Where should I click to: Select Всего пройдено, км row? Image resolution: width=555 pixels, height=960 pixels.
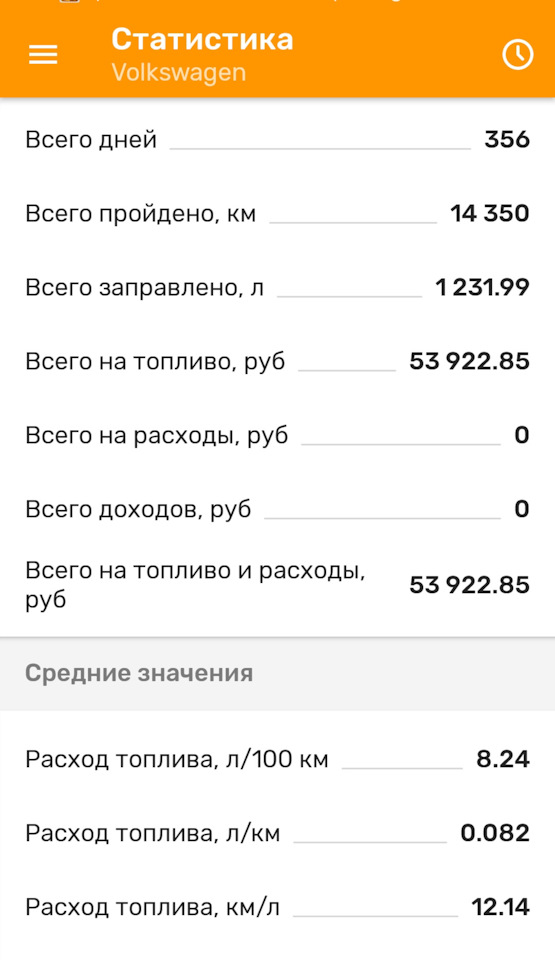coord(278,214)
